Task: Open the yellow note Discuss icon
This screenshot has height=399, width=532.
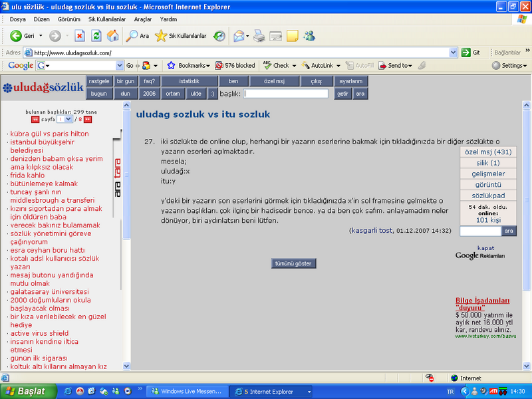Action: point(292,36)
